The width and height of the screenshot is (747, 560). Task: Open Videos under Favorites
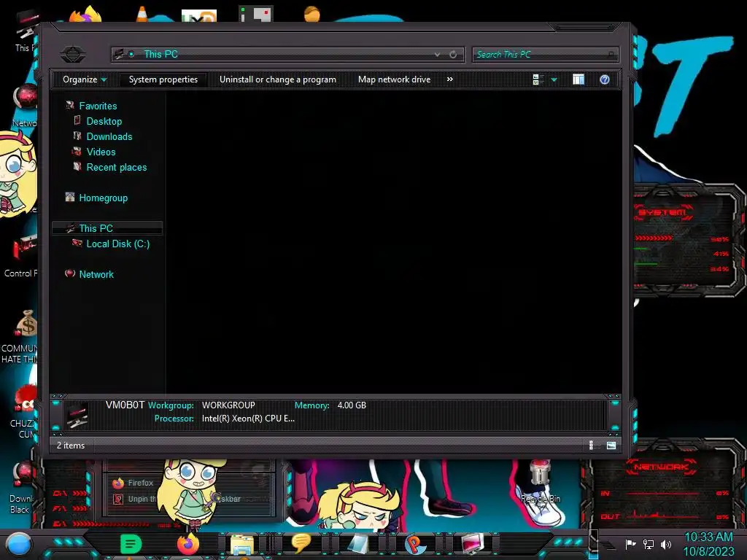101,152
